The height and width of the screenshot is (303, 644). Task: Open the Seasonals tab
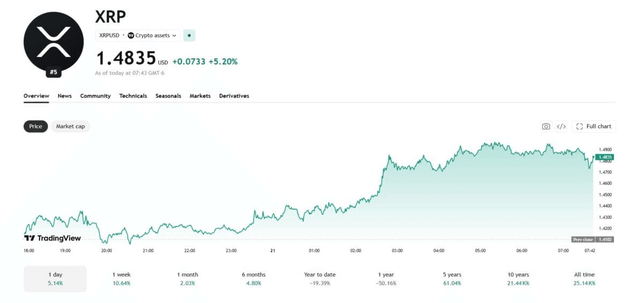coord(168,96)
